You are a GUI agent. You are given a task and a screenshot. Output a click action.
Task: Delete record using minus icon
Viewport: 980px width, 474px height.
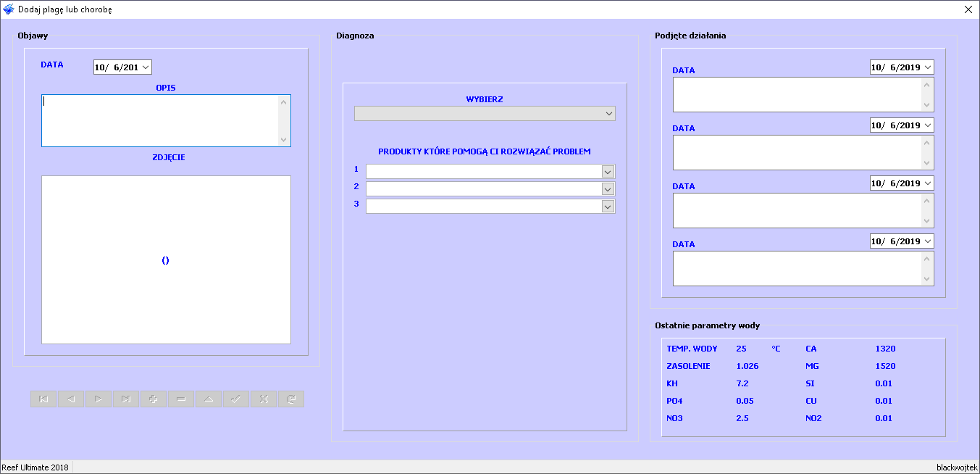[181, 399]
